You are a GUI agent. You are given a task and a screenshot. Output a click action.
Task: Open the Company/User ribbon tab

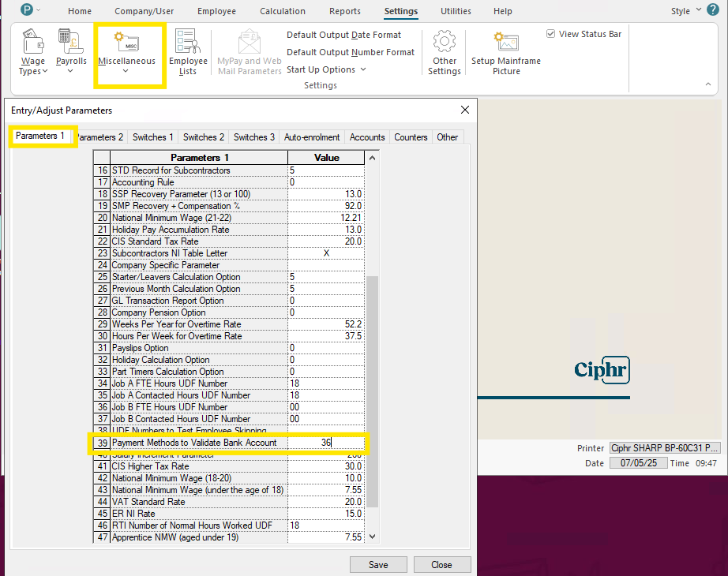[x=144, y=11]
